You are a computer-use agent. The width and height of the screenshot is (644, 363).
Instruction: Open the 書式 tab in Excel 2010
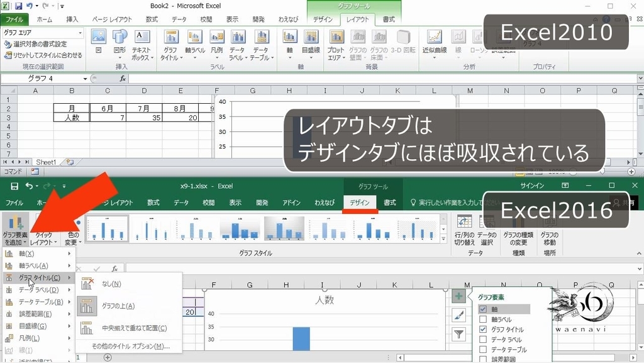tap(388, 20)
